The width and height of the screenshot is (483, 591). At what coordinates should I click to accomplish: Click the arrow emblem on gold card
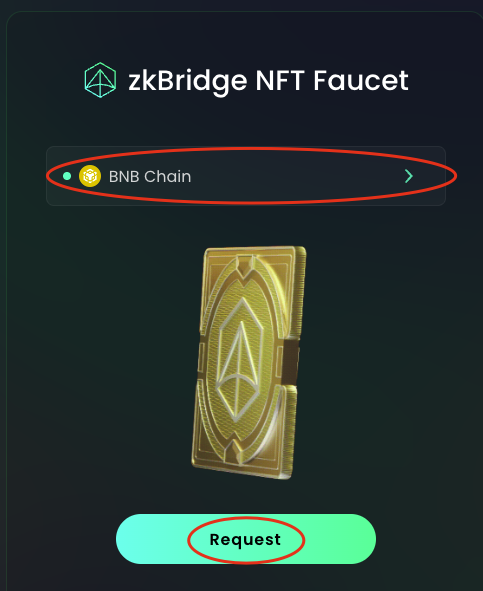(239, 363)
